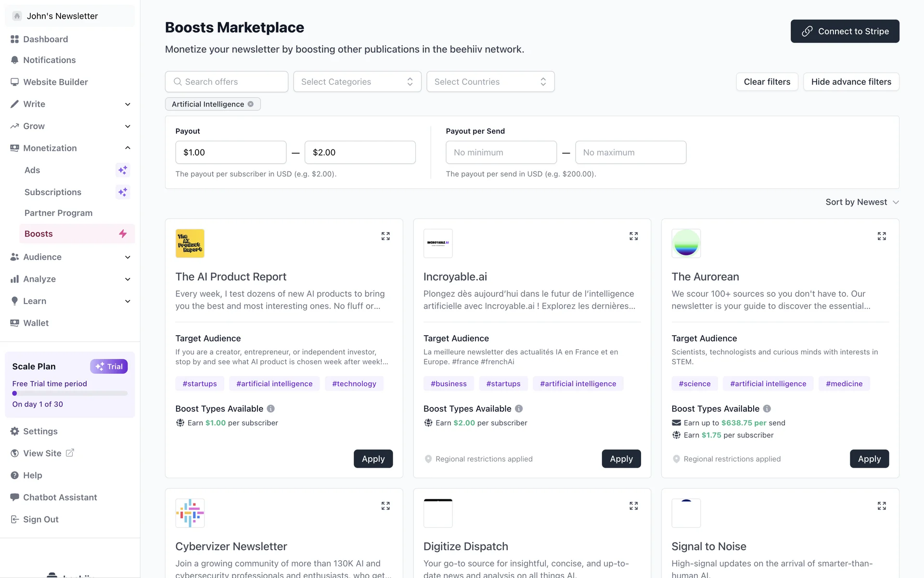
Task: Remove the Artificial Intelligence filter tag
Action: 251,104
